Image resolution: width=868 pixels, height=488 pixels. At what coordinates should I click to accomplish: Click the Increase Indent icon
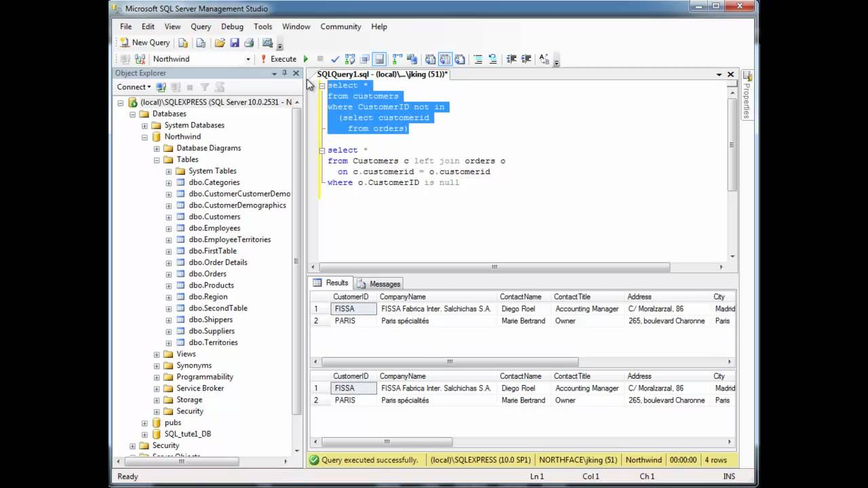[526, 59]
